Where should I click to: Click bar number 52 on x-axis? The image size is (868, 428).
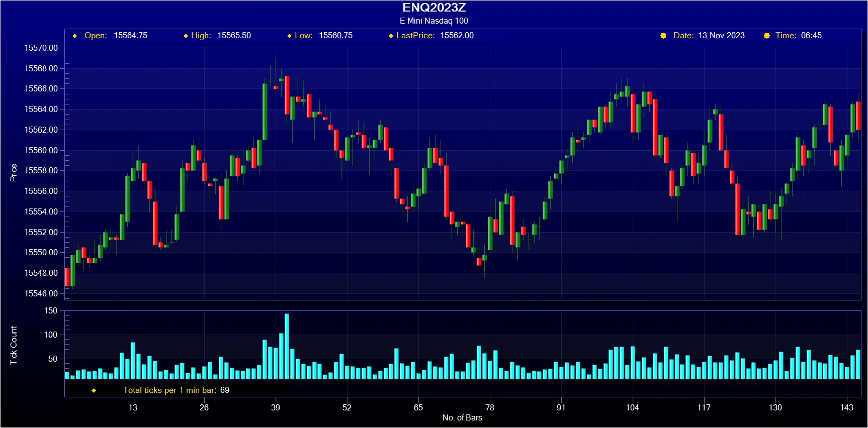pos(347,407)
